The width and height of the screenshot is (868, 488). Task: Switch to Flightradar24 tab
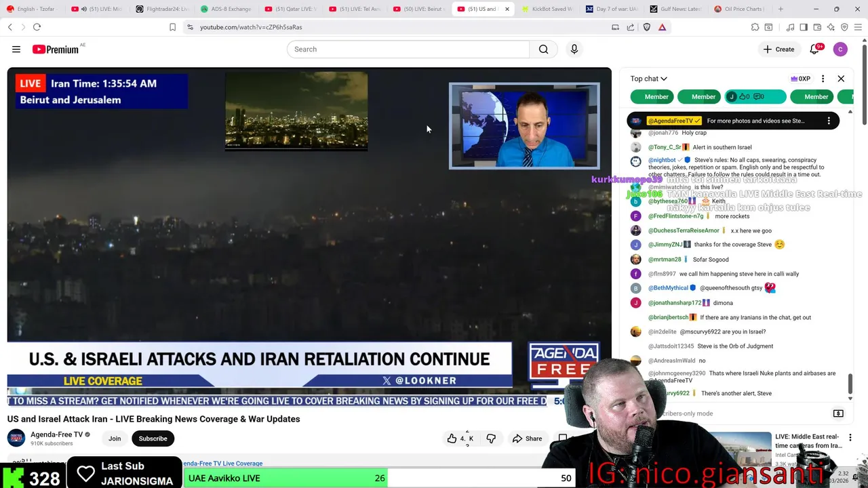click(162, 9)
